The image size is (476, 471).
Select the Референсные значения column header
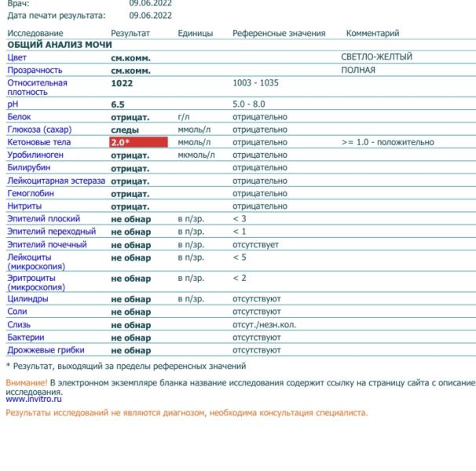(279, 33)
